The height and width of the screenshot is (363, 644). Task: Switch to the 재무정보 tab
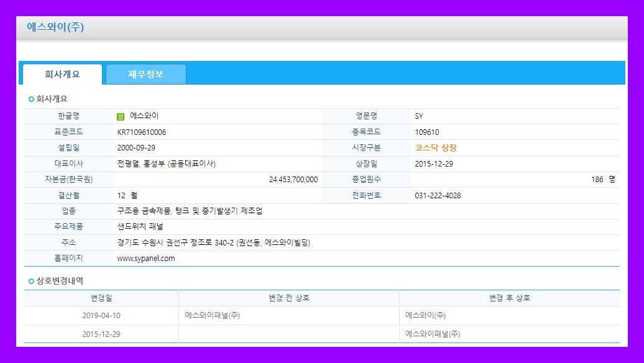tap(146, 75)
